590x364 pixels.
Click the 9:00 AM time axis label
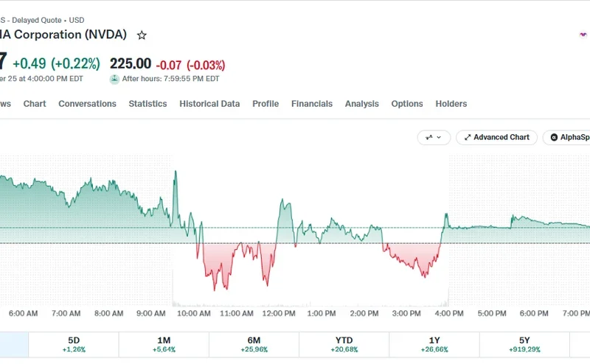click(x=151, y=314)
